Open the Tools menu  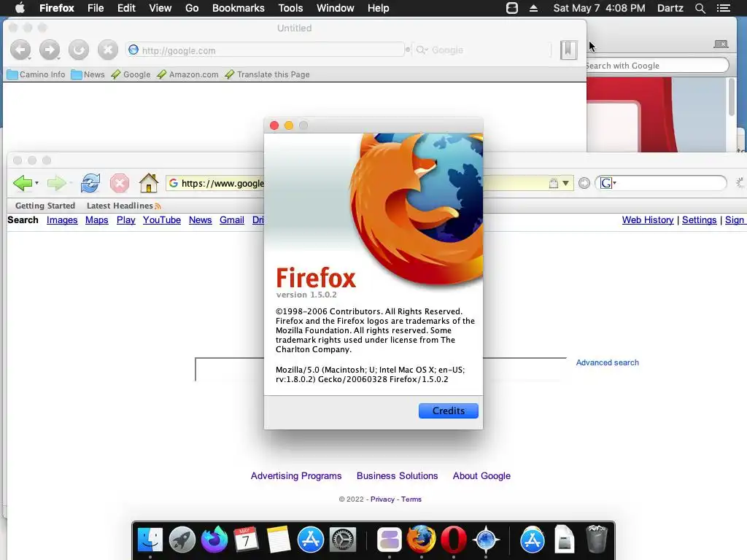click(290, 8)
